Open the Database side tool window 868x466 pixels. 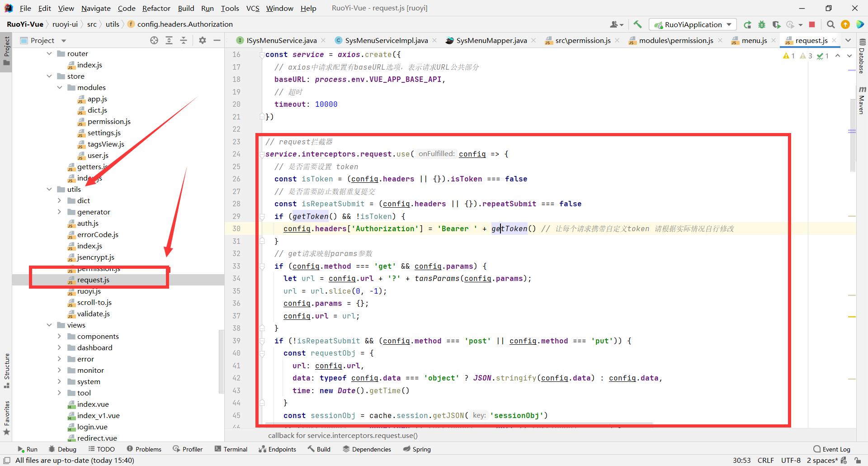tap(862, 56)
